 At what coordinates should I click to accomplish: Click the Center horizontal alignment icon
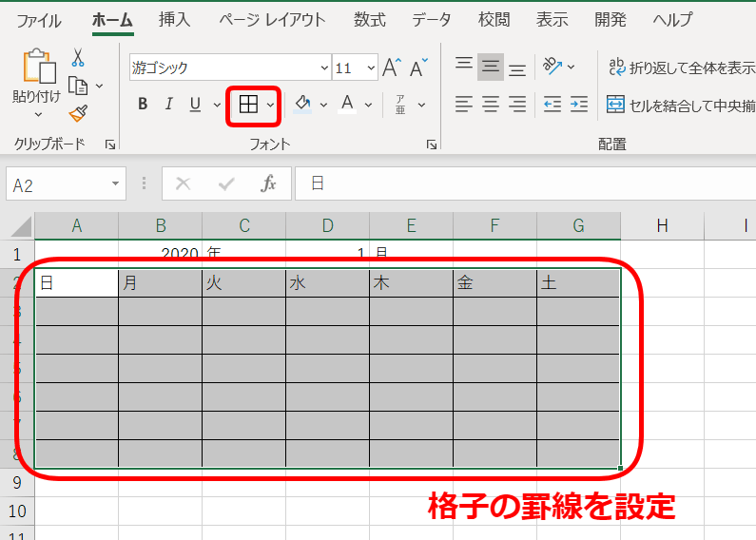(491, 105)
